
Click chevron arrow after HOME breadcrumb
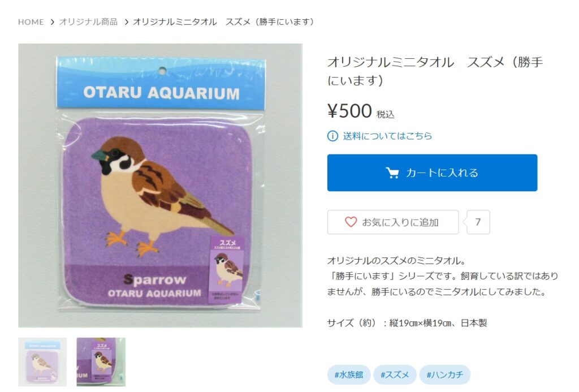pos(52,22)
